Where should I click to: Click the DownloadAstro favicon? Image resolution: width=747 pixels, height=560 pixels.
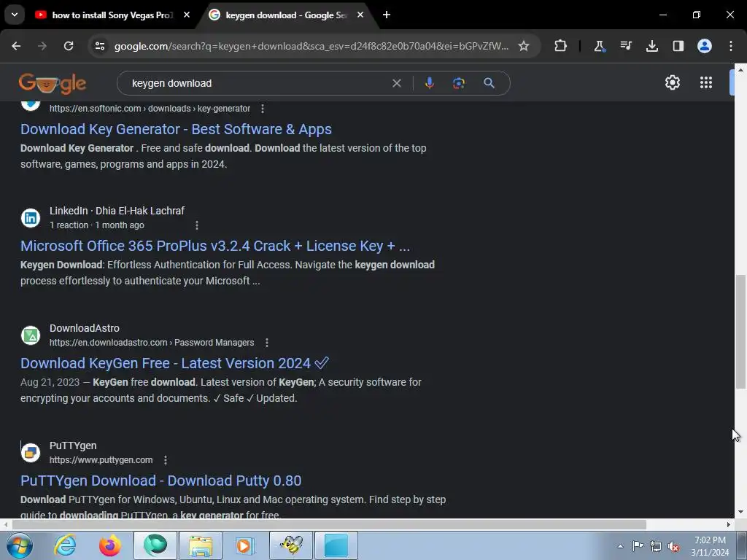pos(31,335)
